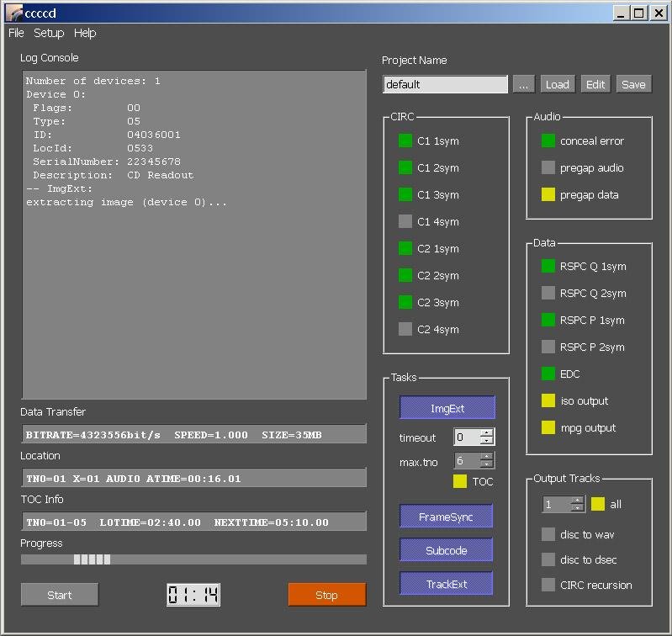
Task: Toggle the yellow pregap data box
Action: point(548,194)
